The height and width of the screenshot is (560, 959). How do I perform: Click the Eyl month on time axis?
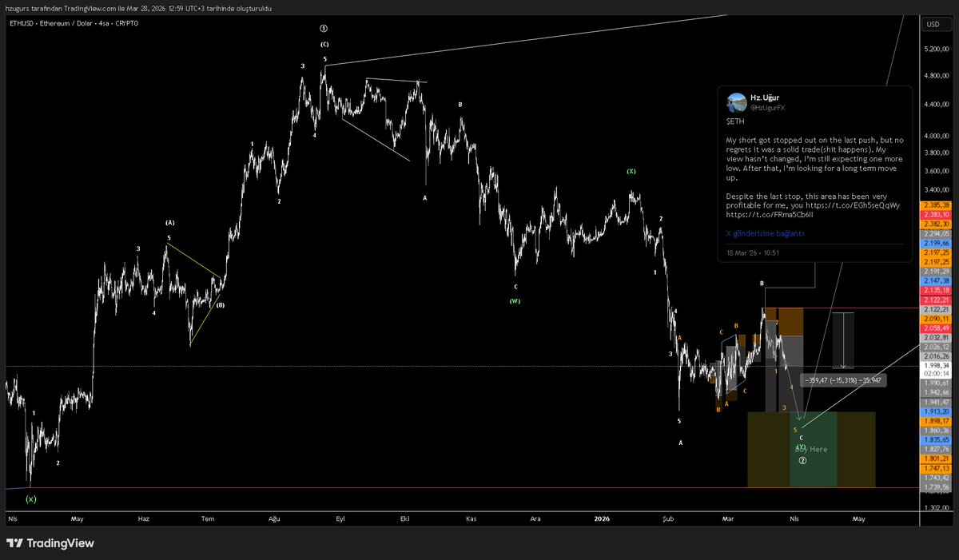[340, 518]
